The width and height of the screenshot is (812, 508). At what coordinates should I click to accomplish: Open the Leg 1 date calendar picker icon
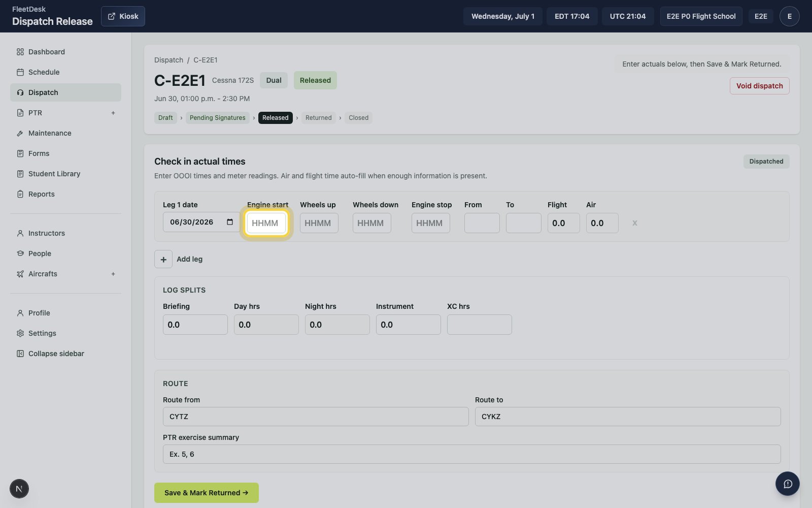click(230, 222)
